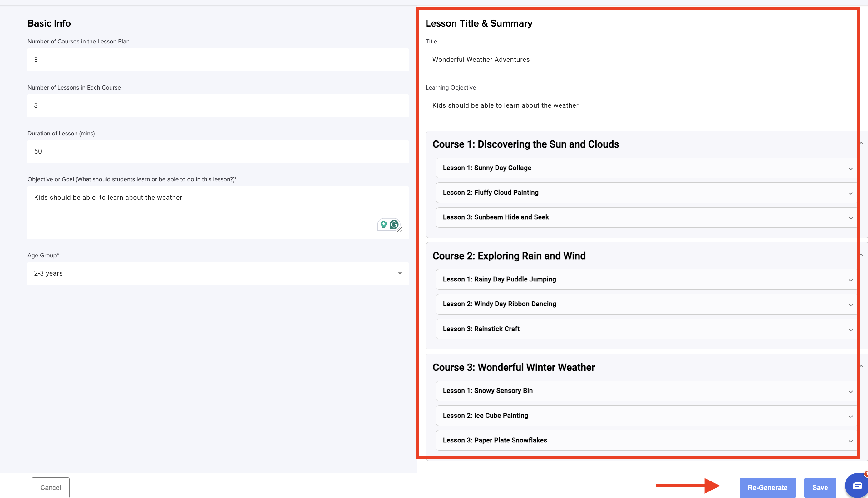
Task: Click the Duration of Lesson field
Action: point(218,151)
